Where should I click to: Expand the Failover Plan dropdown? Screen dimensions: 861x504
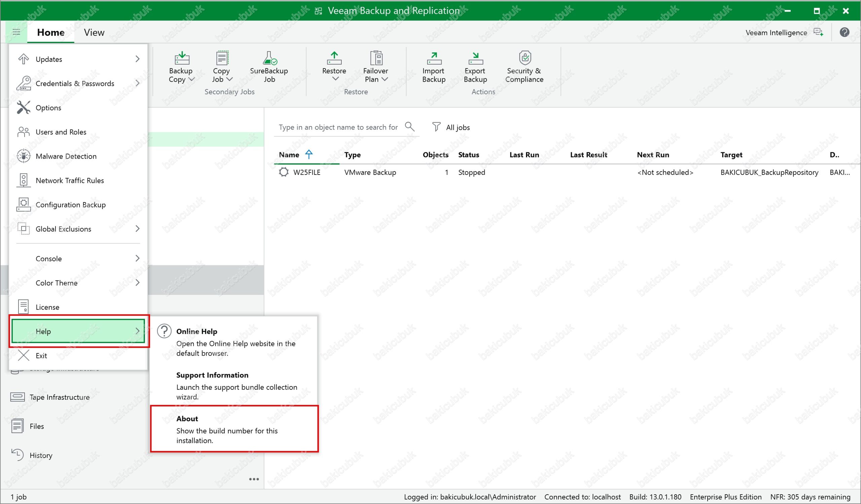tap(384, 79)
